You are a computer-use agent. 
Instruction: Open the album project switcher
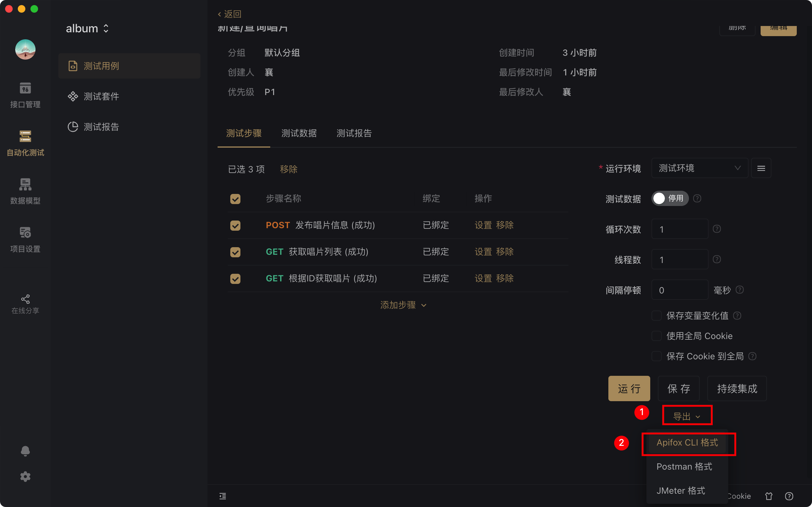pos(87,29)
